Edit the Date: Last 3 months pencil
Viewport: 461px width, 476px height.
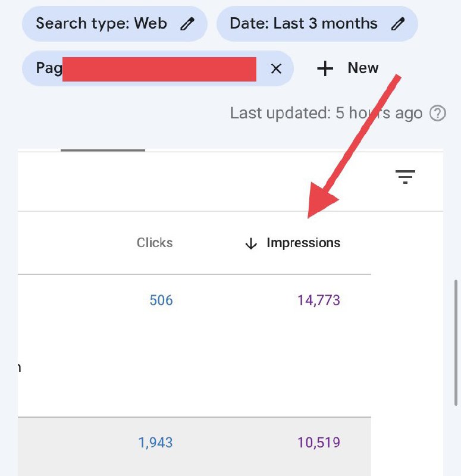coord(397,24)
